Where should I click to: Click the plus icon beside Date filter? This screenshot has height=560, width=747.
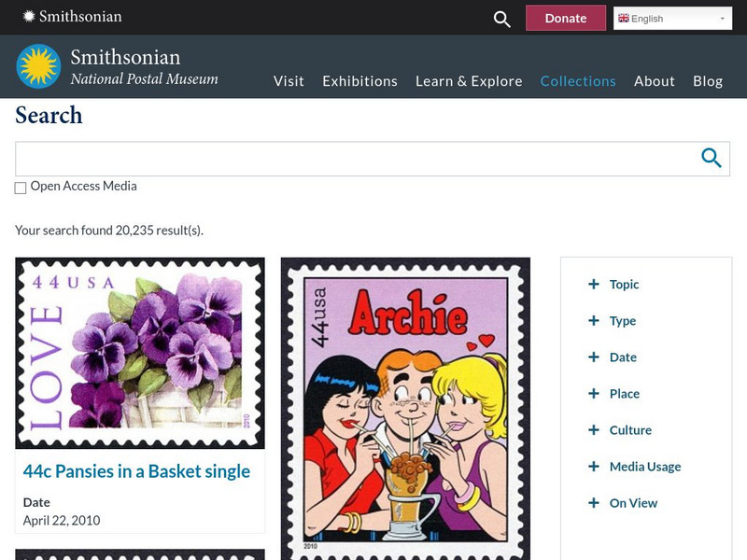594,357
